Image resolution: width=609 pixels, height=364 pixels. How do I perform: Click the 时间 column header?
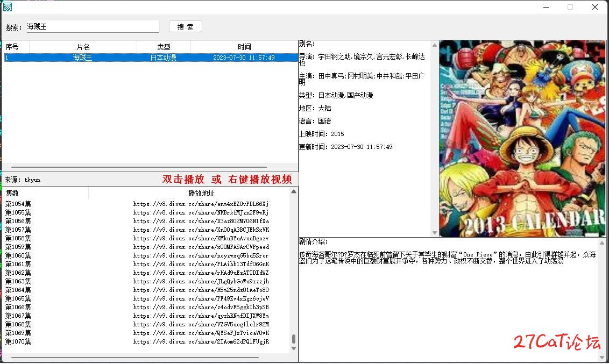tap(244, 47)
